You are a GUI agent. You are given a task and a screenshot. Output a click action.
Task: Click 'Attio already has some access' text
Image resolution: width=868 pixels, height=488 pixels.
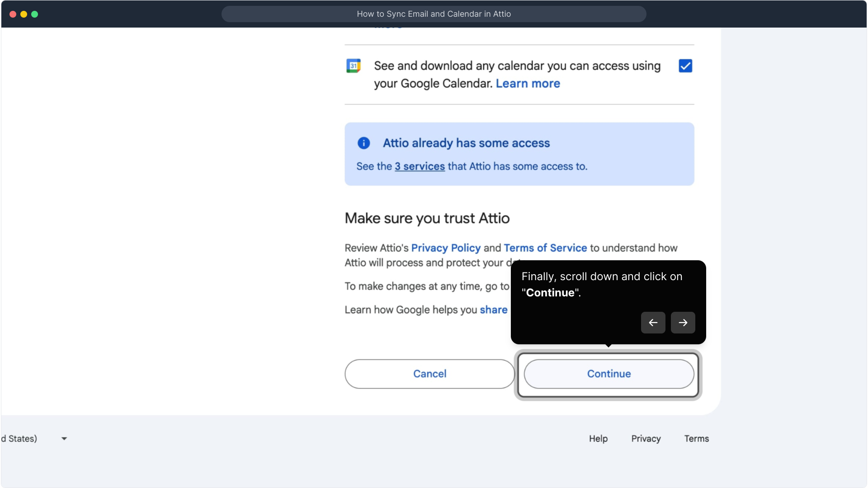pyautogui.click(x=466, y=143)
